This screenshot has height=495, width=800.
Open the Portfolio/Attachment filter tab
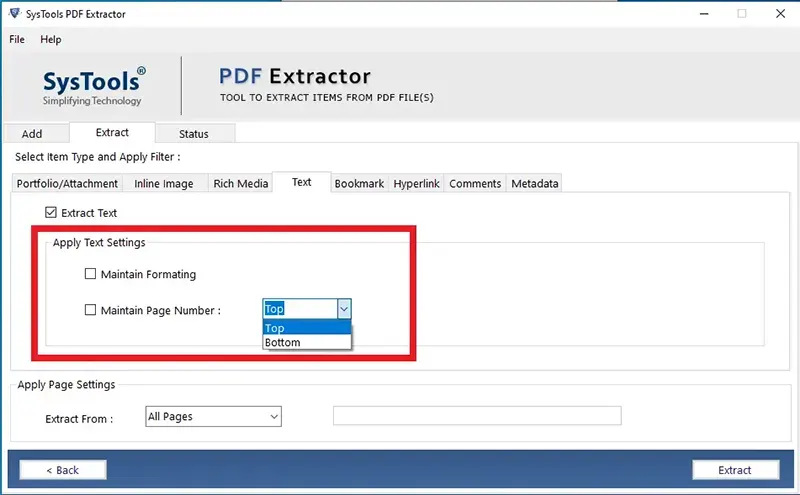pos(67,184)
